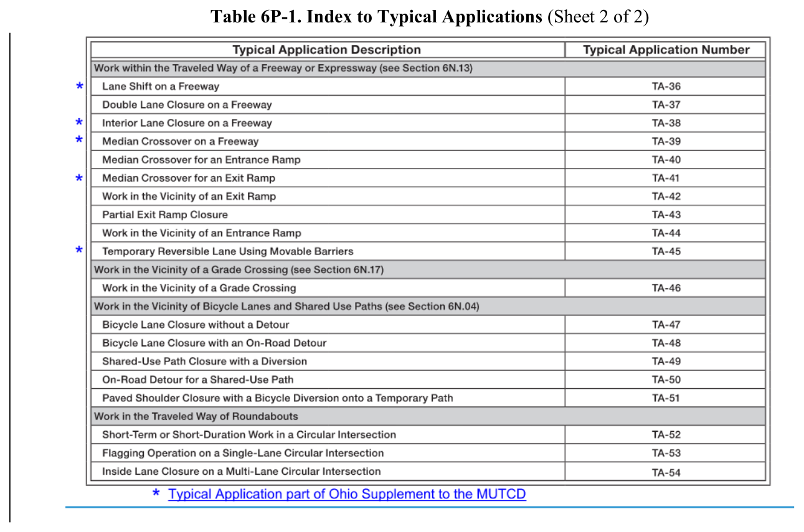804x532 pixels.
Task: Select the TA-53 number cell
Action: [x=666, y=453]
